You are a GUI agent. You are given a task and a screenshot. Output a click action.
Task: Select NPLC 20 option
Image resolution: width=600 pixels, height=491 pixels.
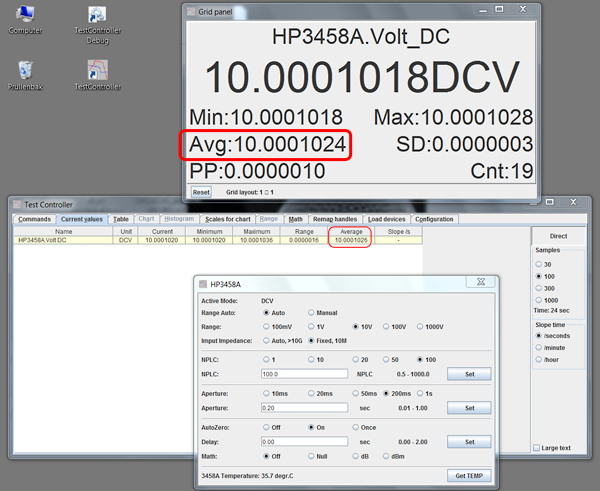[x=355, y=359]
